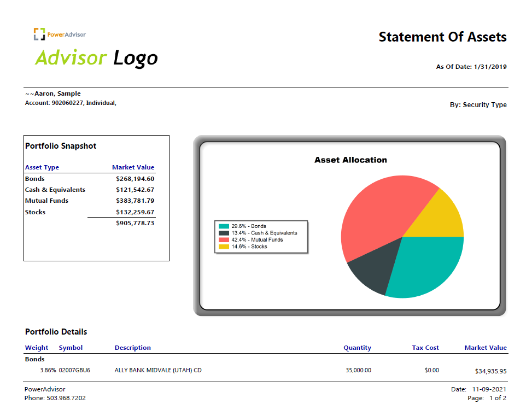
Task: Click ALLY BANK MIDVALE (UTAH) CD description
Action: [x=158, y=370]
